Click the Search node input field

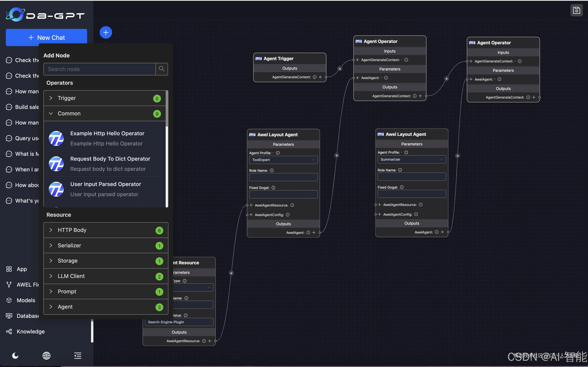click(x=100, y=69)
